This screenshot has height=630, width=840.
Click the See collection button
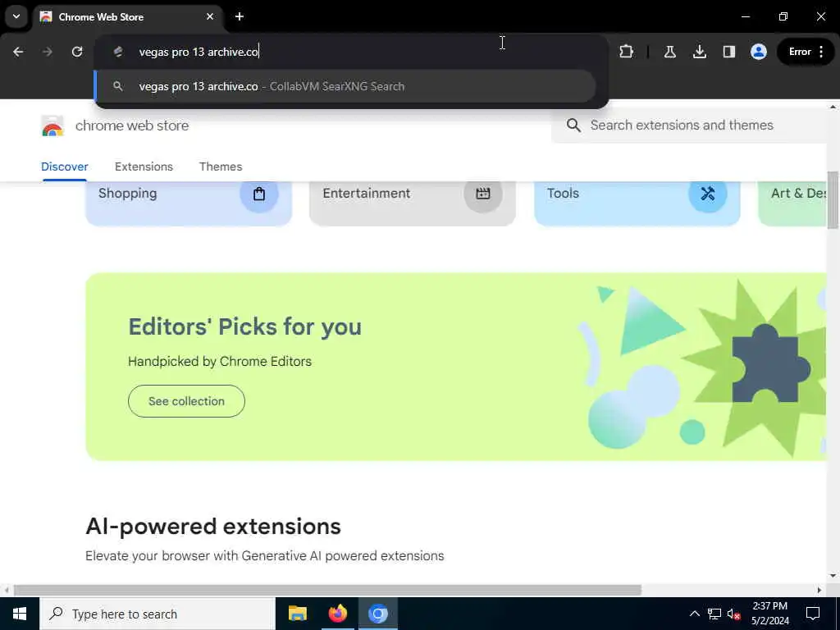[186, 401]
